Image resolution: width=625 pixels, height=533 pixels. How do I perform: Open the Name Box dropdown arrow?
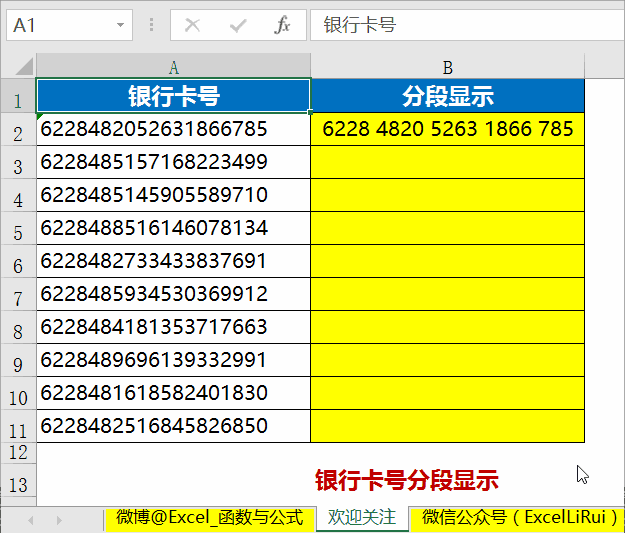120,26
